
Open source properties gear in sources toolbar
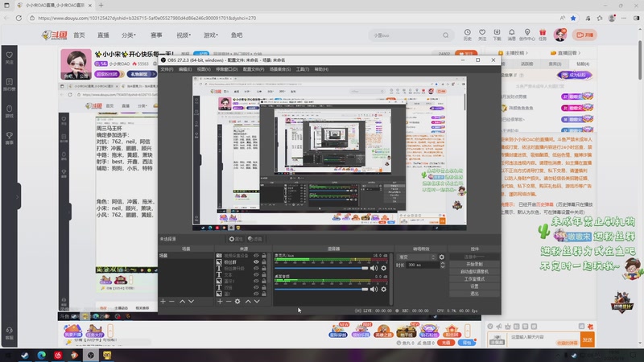tap(237, 301)
